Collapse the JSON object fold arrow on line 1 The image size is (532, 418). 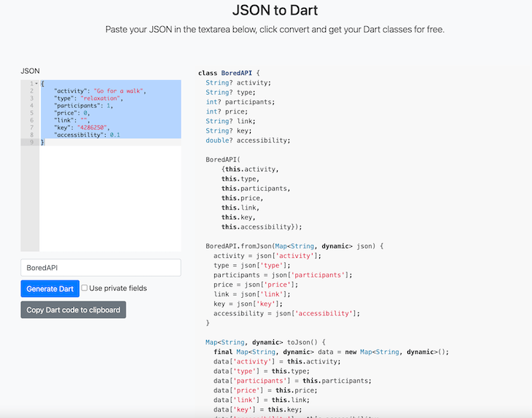tap(36, 84)
